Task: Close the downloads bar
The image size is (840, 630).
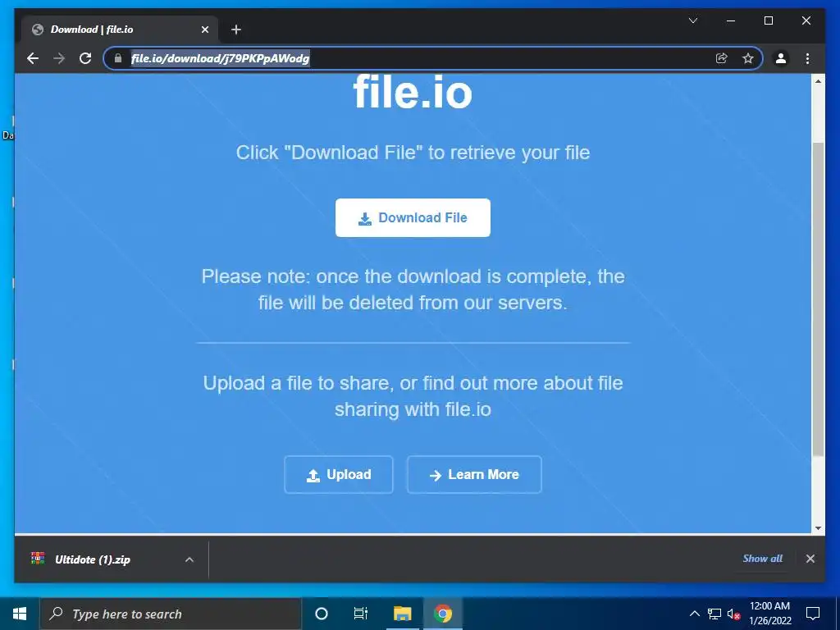Action: click(x=810, y=559)
